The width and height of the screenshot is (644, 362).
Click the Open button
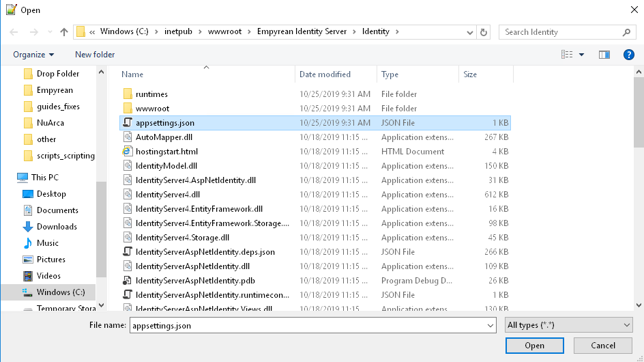click(x=534, y=346)
